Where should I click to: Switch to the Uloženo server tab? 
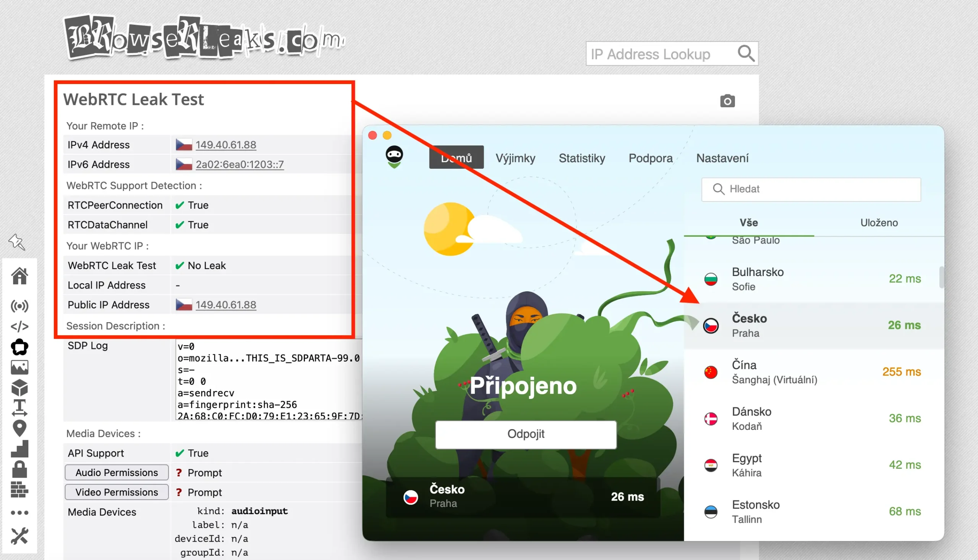coord(879,222)
